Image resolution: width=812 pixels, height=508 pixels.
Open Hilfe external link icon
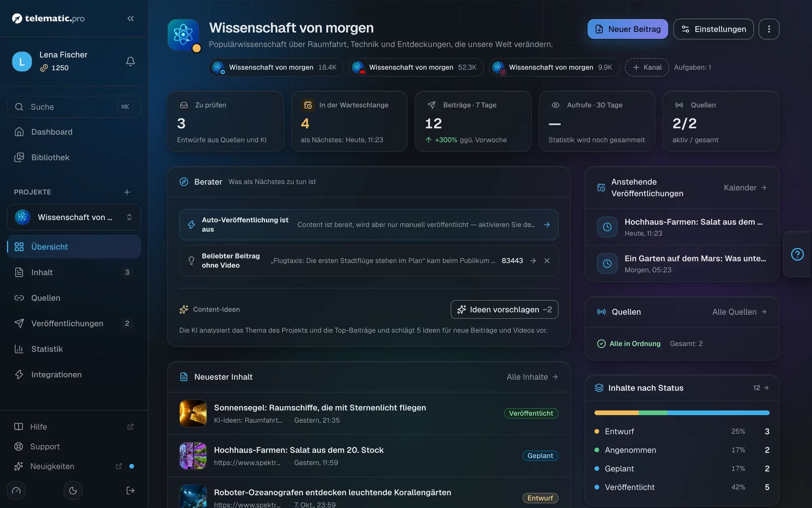[x=130, y=427]
